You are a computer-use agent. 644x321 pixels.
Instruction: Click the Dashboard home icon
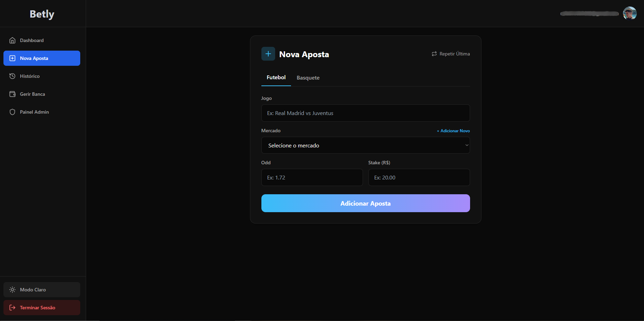click(12, 40)
